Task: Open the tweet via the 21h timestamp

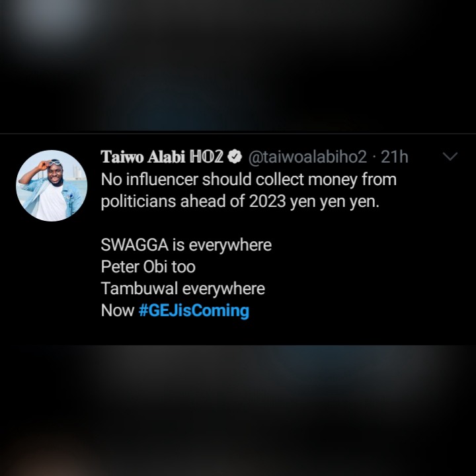Action: click(x=395, y=157)
